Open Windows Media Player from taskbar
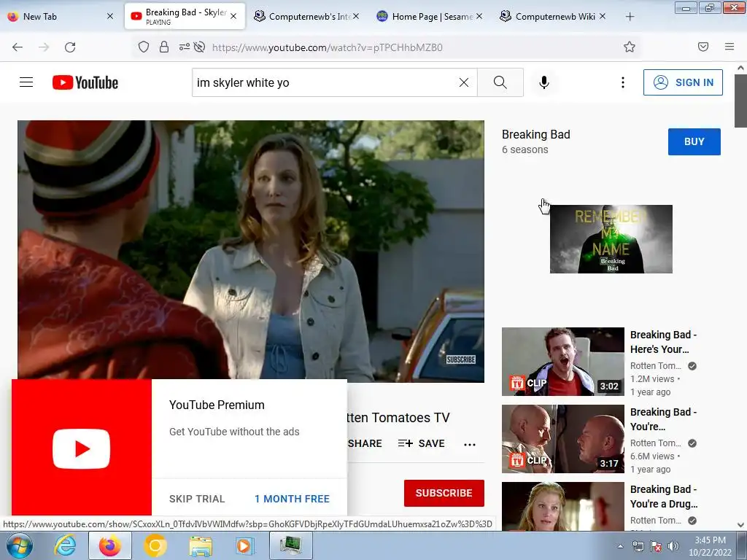The width and height of the screenshot is (747, 560). (x=244, y=545)
